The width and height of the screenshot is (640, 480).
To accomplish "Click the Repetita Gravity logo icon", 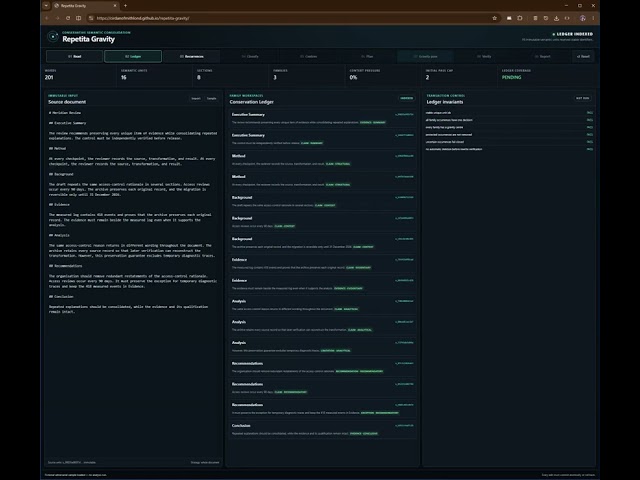I will click(53, 36).
